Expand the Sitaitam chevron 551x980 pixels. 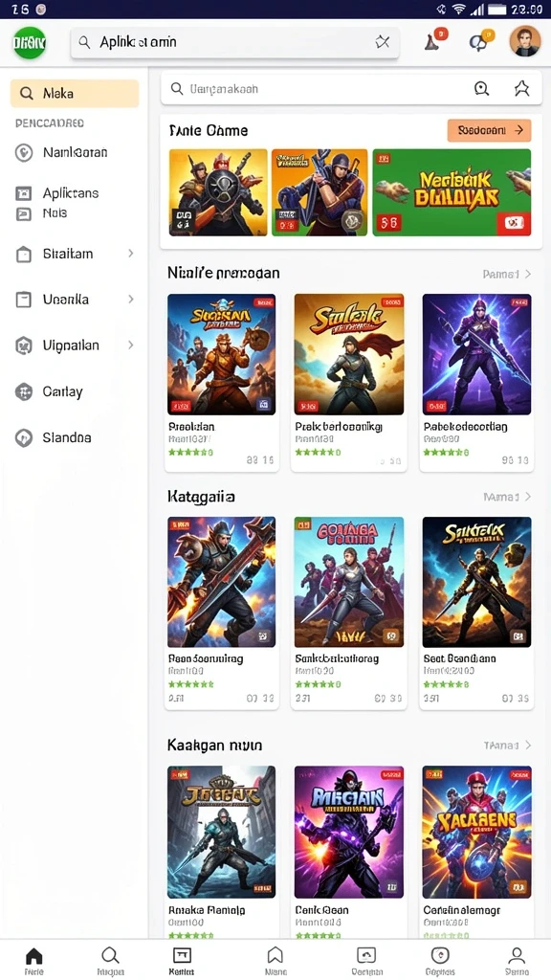[x=130, y=253]
